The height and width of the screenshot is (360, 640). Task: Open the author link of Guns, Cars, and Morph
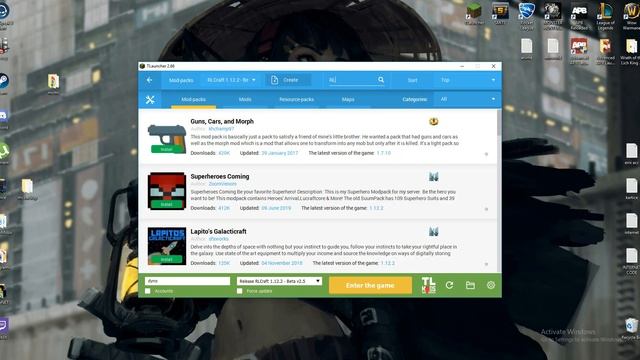pos(221,129)
